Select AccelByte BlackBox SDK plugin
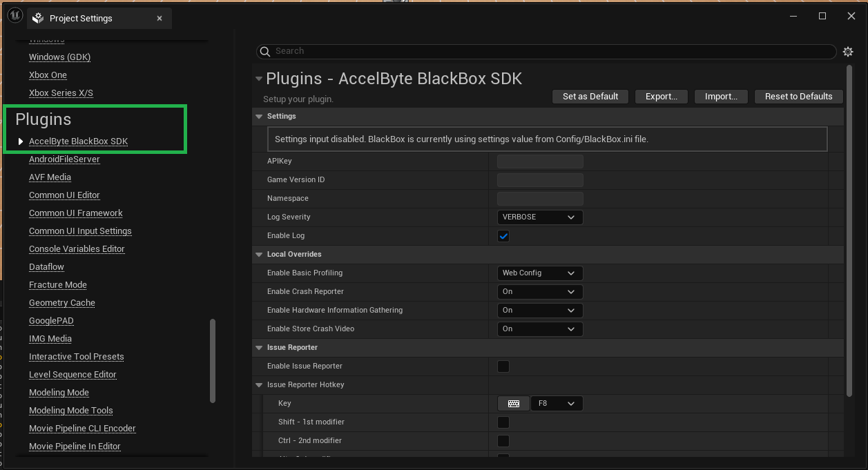This screenshot has width=868, height=470. (x=78, y=141)
